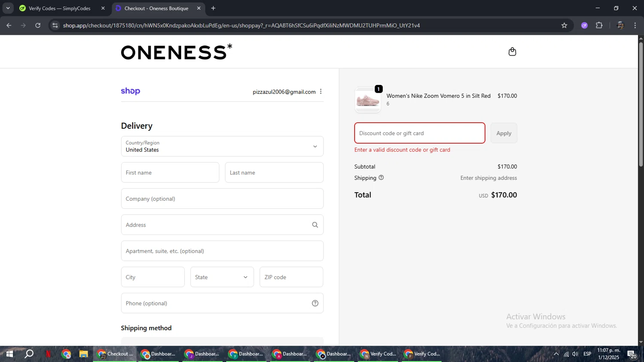Click the browser address bar URL
This screenshot has width=644, height=362.
(x=241, y=25)
